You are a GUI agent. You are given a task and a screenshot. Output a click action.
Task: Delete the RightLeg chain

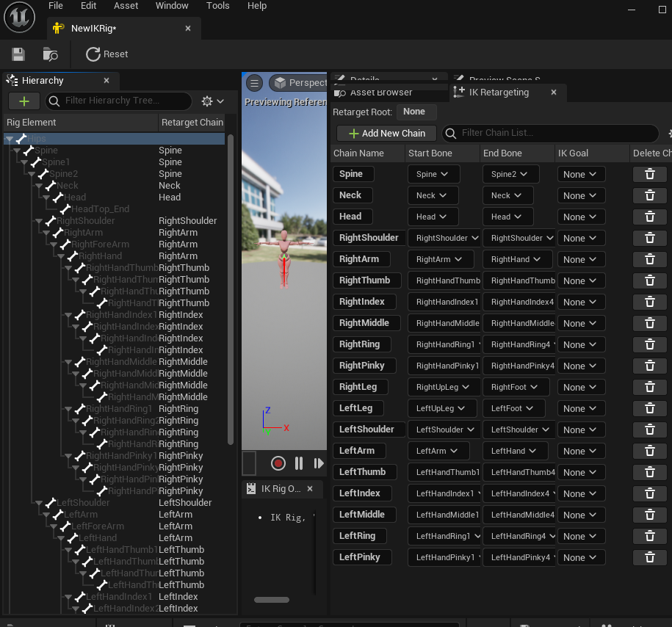(x=650, y=387)
